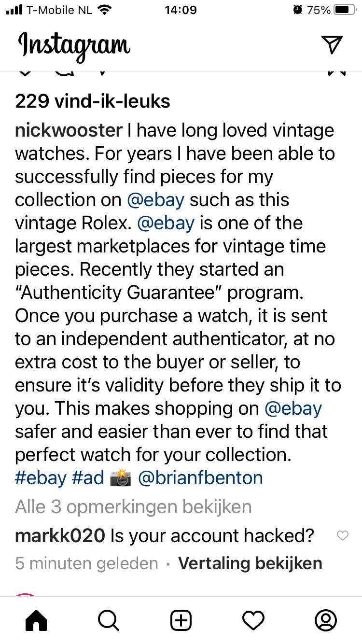Tap the new post plus icon
Viewport: 362px width, 644px height.
(181, 620)
